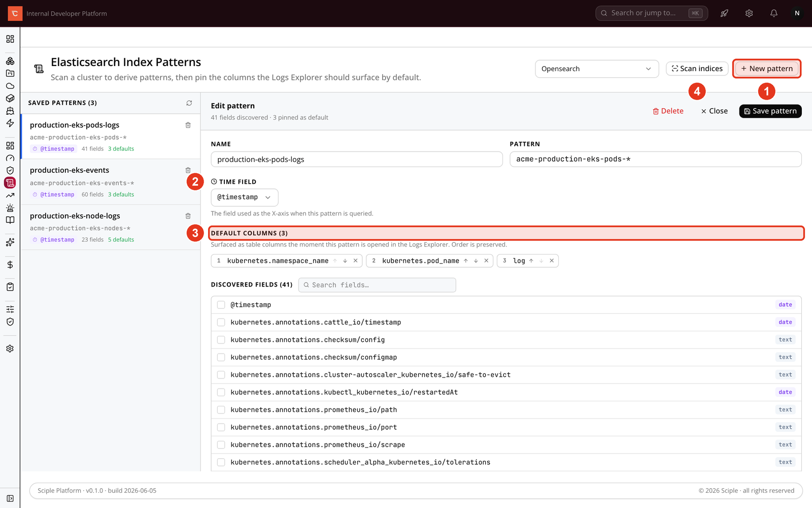Click the pattern Name input field
This screenshot has width=812, height=508.
tap(357, 159)
